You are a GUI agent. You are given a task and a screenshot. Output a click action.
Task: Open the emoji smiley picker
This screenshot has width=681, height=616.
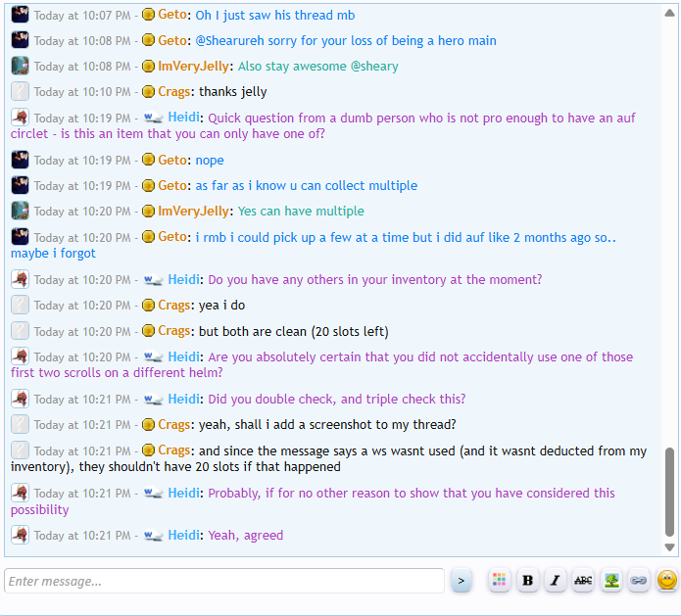(x=666, y=580)
